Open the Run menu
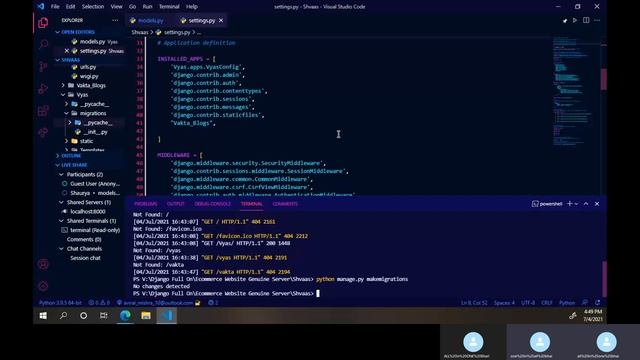The width and height of the screenshot is (640, 360). 147,7
